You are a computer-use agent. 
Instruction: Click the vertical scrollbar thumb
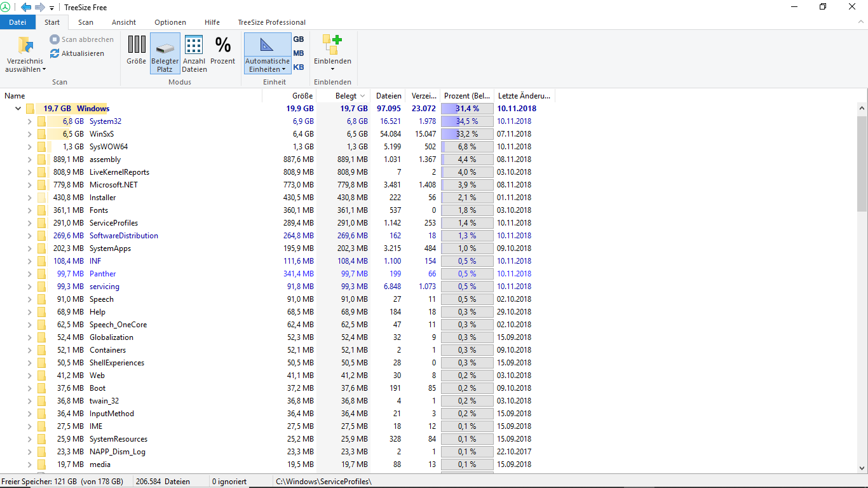(862, 163)
